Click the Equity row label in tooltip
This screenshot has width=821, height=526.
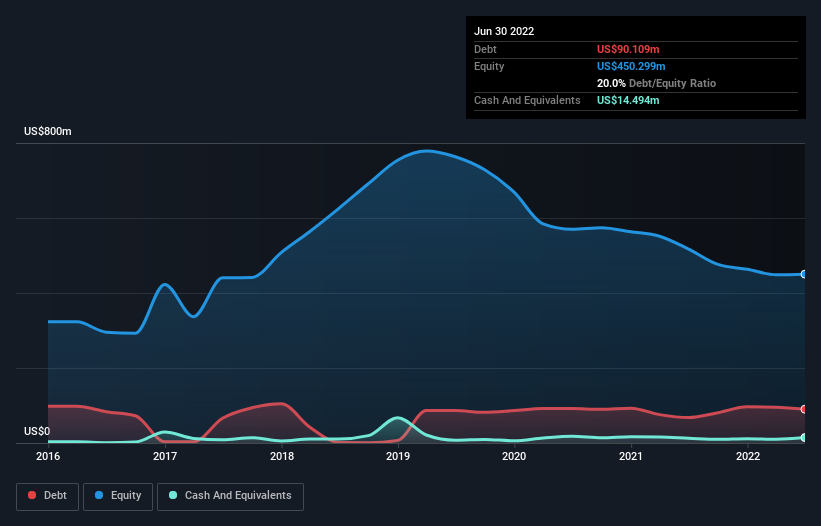pos(489,66)
